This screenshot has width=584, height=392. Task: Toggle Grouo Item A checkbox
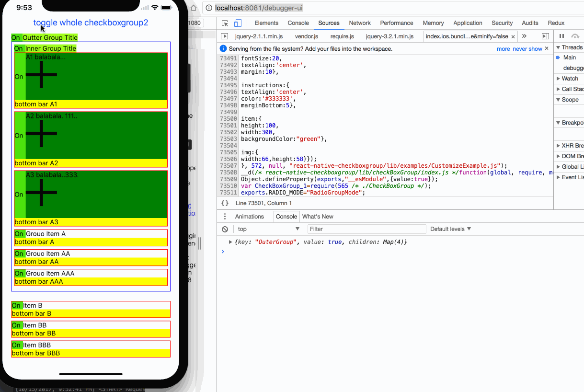click(x=19, y=234)
